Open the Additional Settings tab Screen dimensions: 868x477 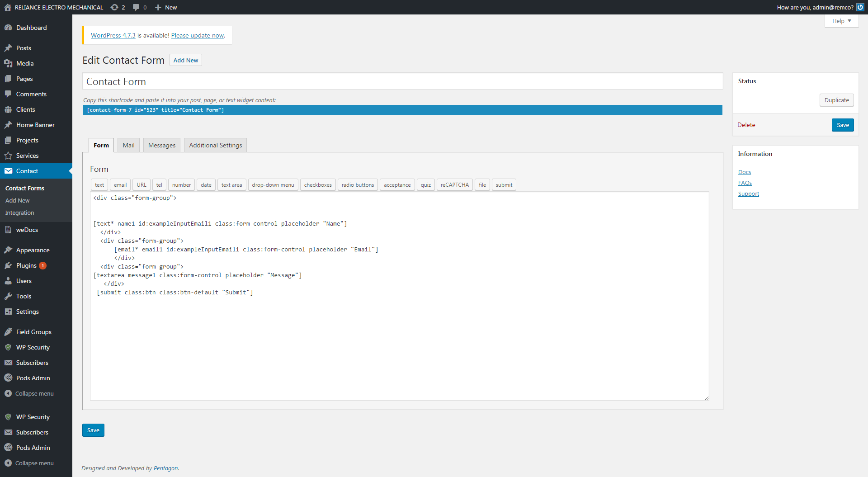point(216,145)
